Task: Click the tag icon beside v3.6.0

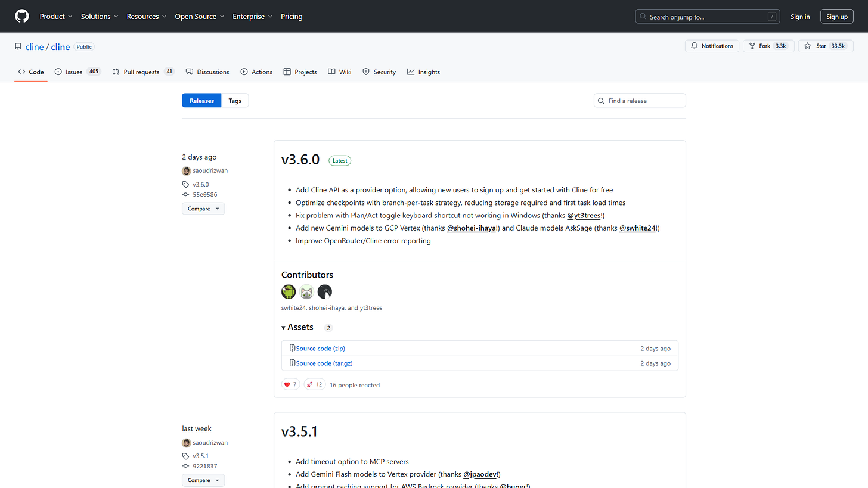Action: point(186,185)
